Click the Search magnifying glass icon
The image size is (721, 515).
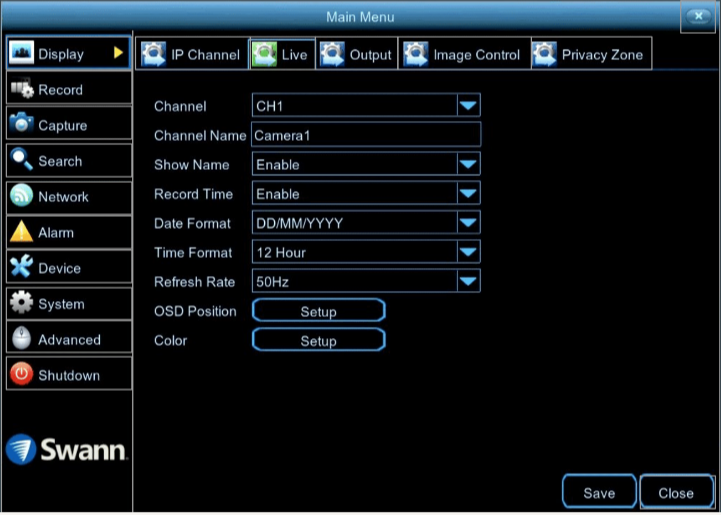coord(21,161)
